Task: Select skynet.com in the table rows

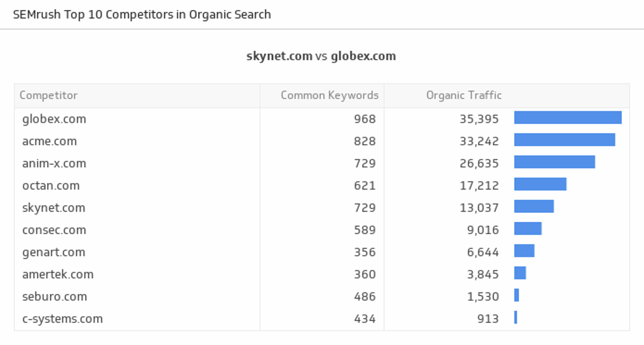Action: (54, 208)
